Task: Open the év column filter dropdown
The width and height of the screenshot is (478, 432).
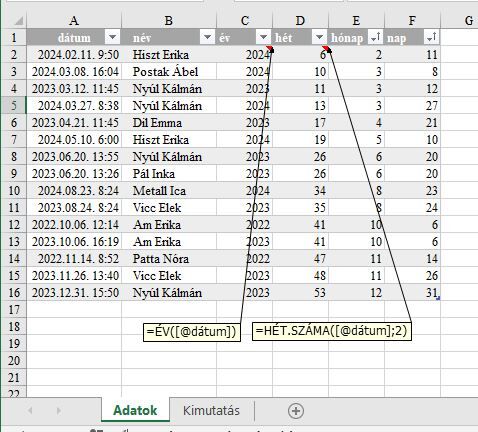Action: coord(263,37)
